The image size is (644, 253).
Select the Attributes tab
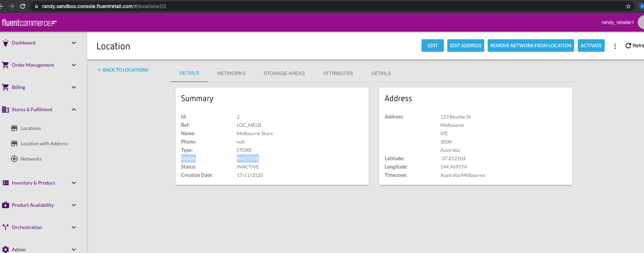338,73
